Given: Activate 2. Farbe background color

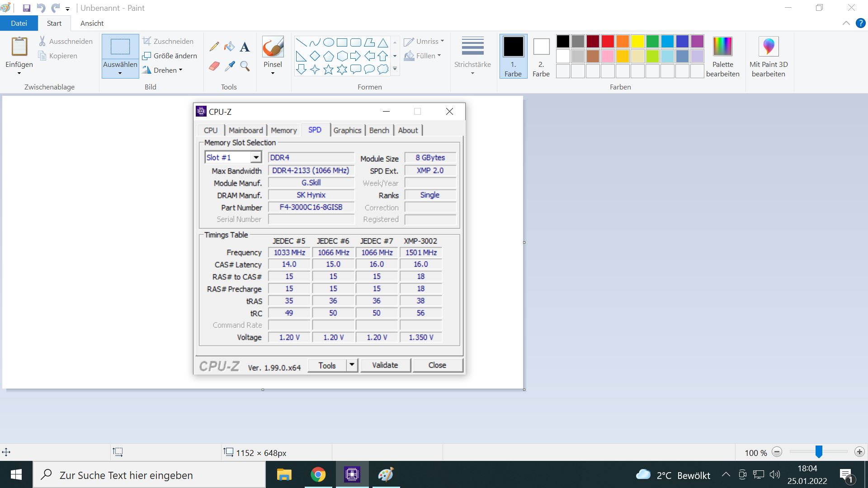Looking at the screenshot, I should point(541,56).
